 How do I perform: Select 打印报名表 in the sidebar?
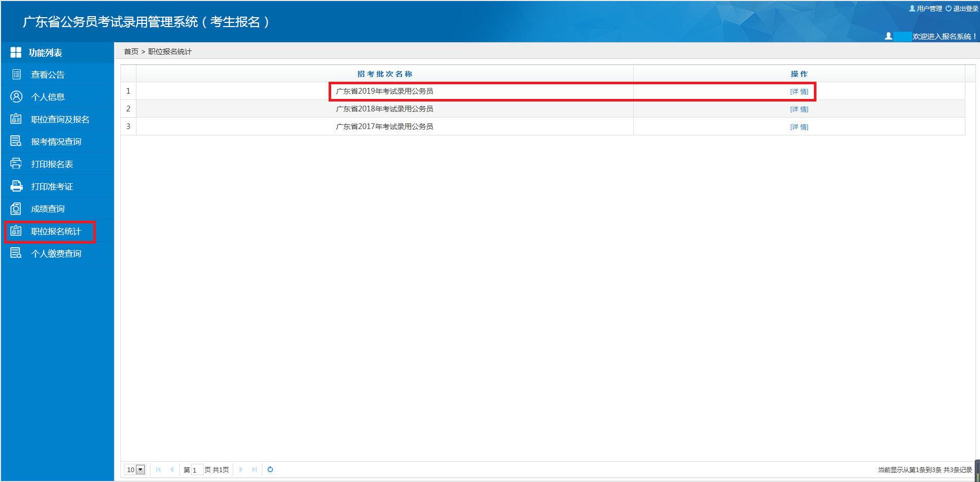pyautogui.click(x=57, y=164)
